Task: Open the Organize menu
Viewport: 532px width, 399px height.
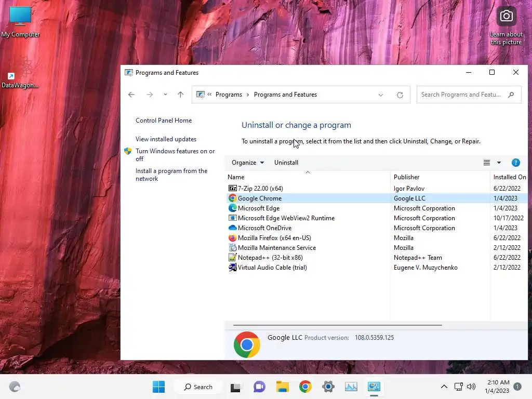Action: coord(248,163)
